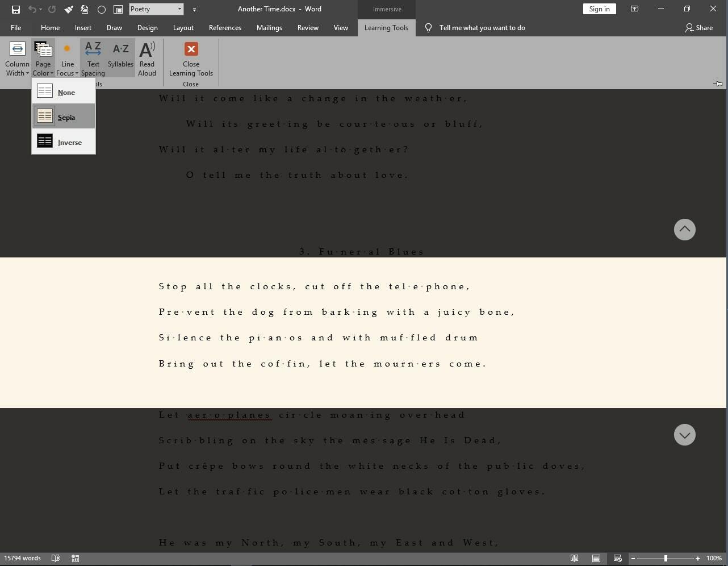
Task: Choose None from Page Color menu
Action: (64, 92)
